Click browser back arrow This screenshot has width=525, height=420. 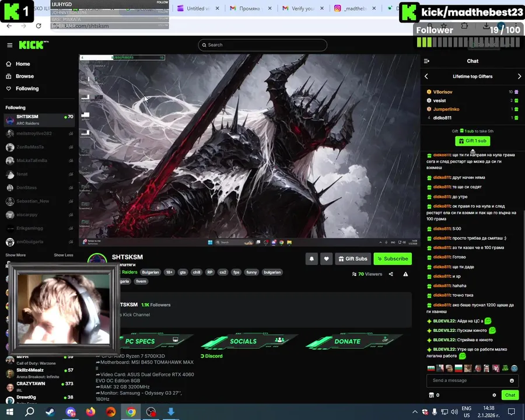point(9,26)
